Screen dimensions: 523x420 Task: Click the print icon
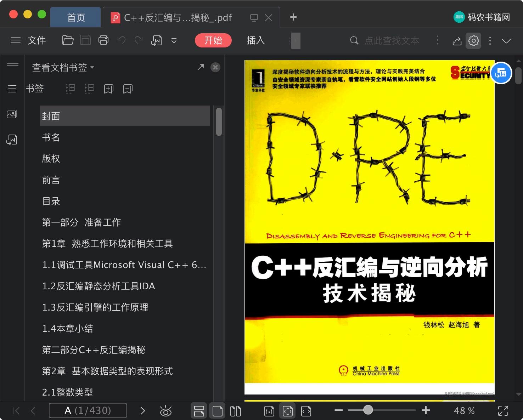[103, 40]
